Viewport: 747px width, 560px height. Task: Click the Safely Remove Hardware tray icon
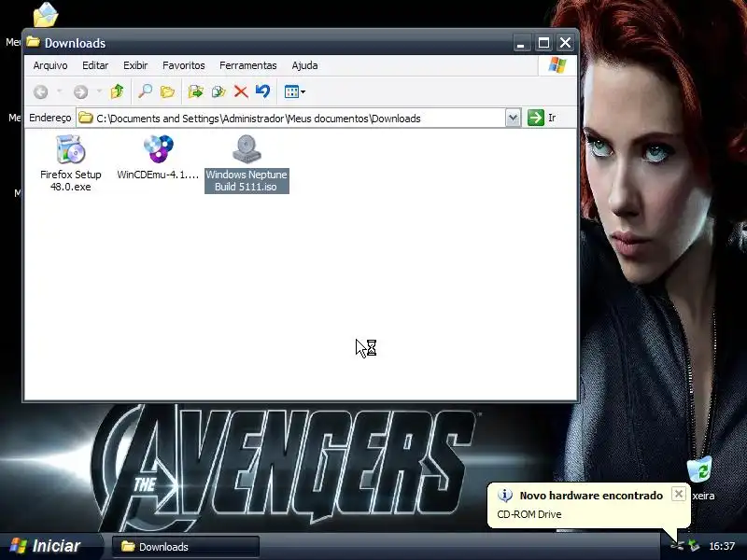(x=694, y=545)
